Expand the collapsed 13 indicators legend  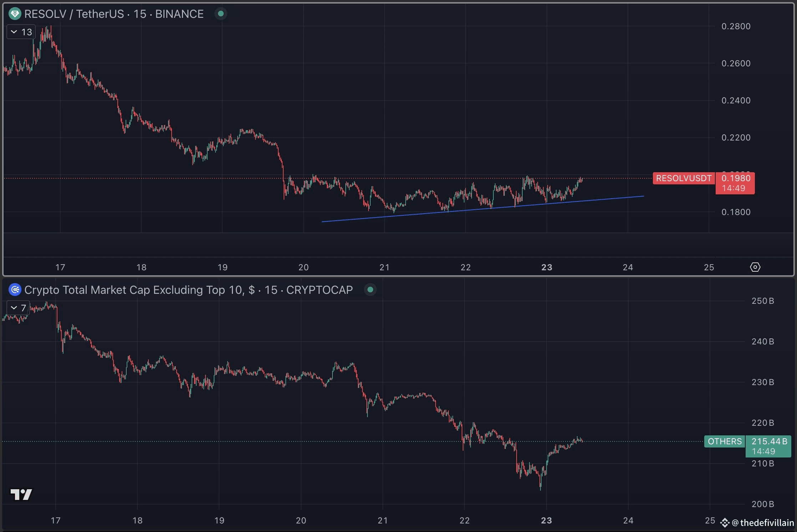(x=21, y=32)
